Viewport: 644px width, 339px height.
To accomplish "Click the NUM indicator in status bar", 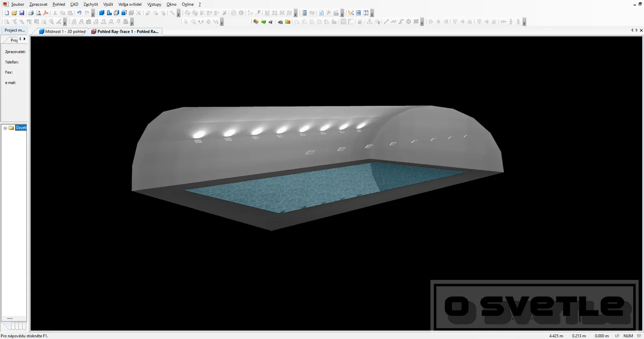I will coord(628,336).
